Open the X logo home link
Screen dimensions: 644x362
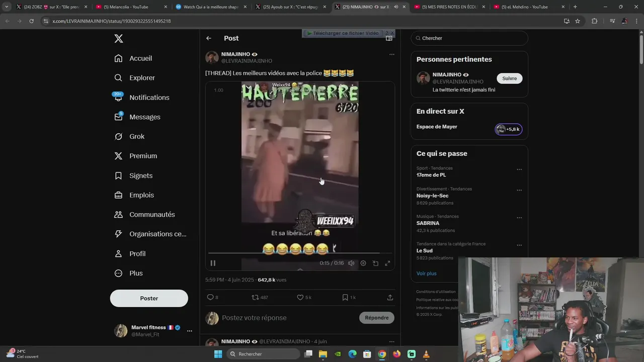(118, 39)
